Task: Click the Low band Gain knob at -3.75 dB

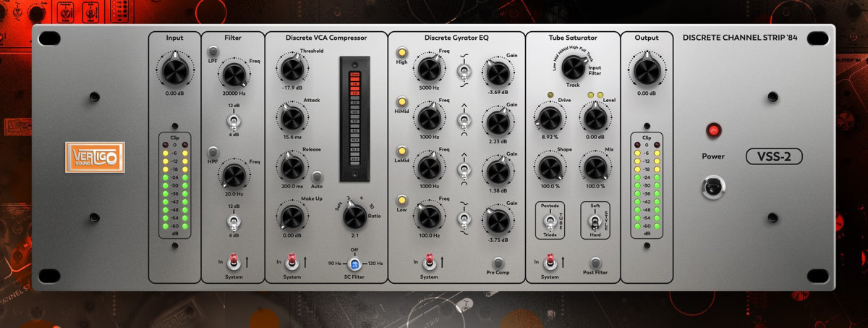Action: [x=498, y=221]
